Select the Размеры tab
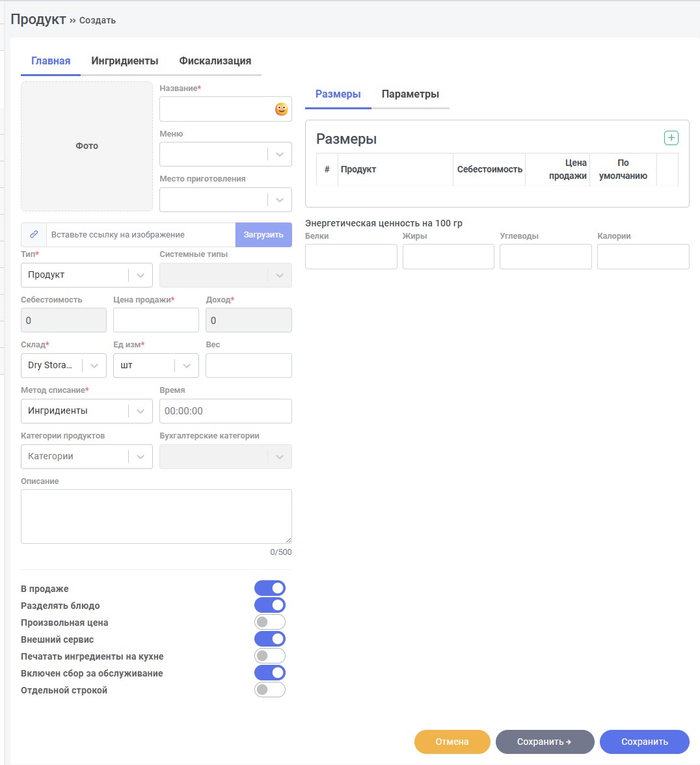The width and height of the screenshot is (700, 765). tap(338, 94)
